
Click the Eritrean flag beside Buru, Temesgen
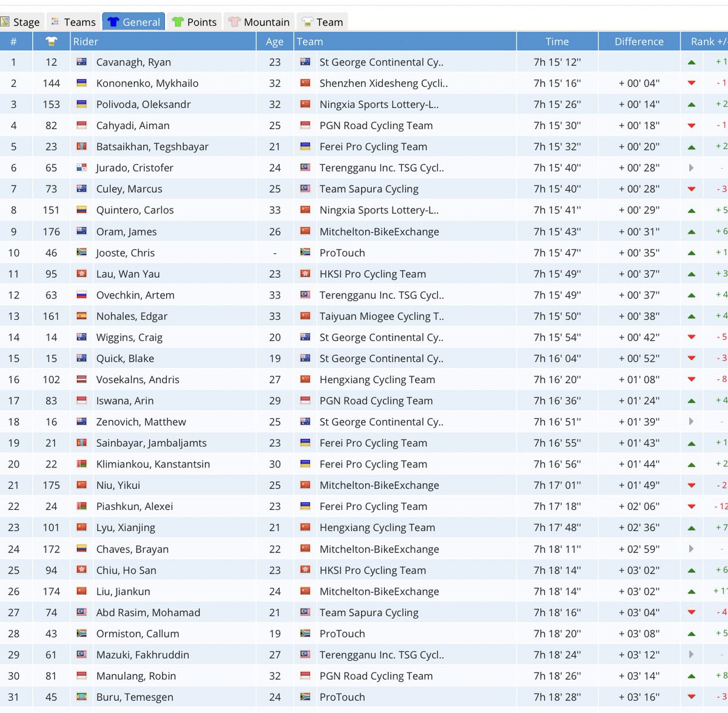click(81, 697)
